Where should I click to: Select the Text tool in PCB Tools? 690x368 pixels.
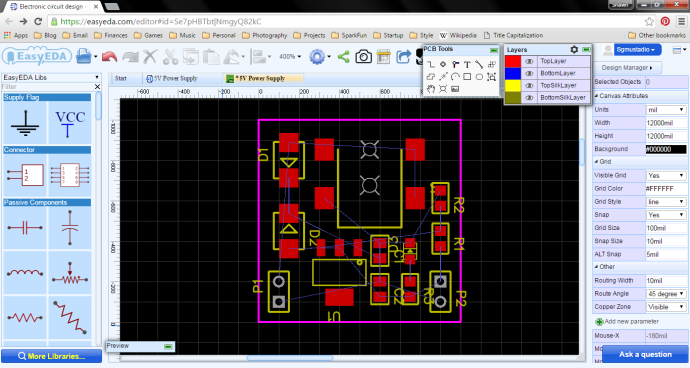point(467,65)
